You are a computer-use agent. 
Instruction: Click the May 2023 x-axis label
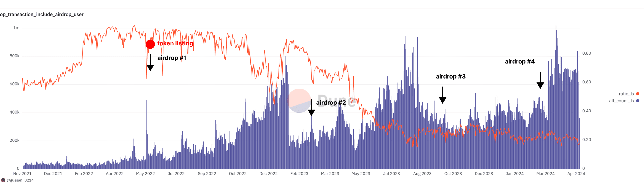click(x=361, y=174)
